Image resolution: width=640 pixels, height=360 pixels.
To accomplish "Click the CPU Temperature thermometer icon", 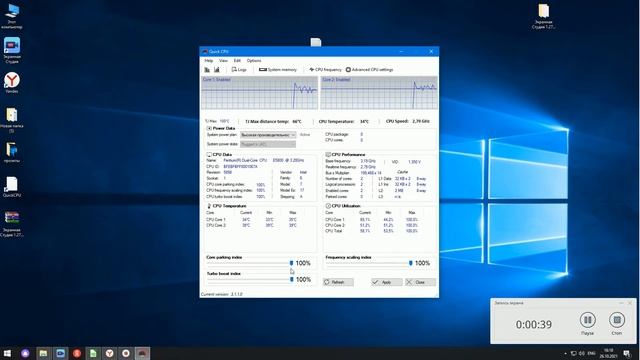I will click(x=209, y=206).
